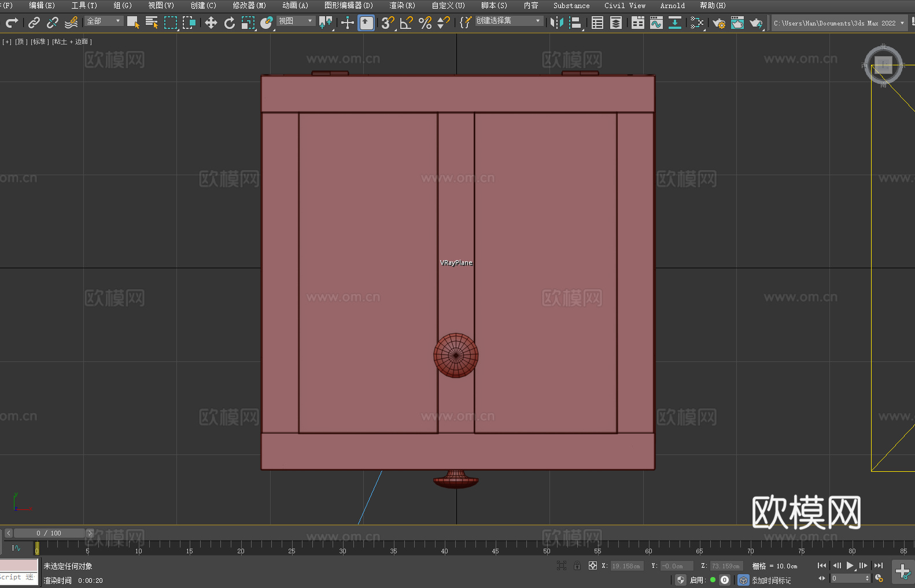The height and width of the screenshot is (588, 915).
Task: Click Select and Place tool icon
Action: point(267,23)
